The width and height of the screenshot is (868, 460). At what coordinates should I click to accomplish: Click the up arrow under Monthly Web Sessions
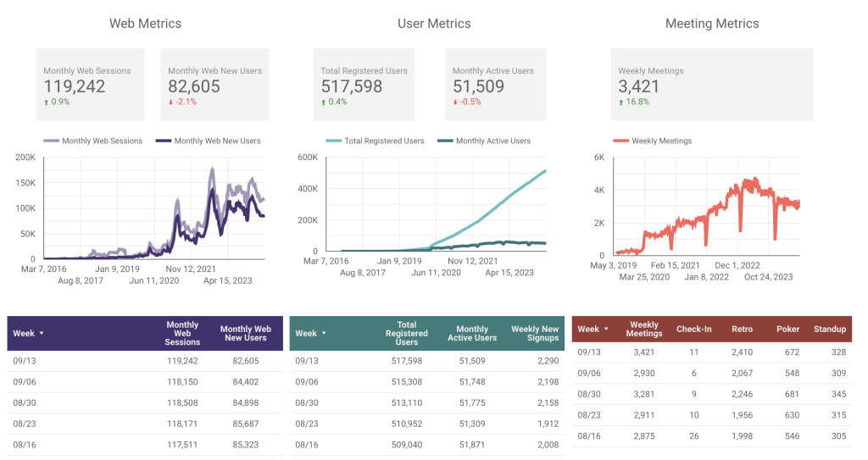[46, 103]
